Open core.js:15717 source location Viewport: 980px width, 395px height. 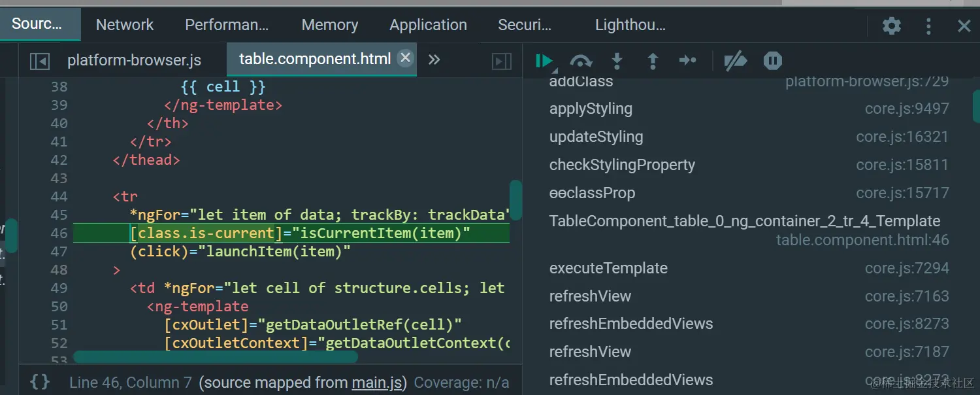[x=902, y=193]
